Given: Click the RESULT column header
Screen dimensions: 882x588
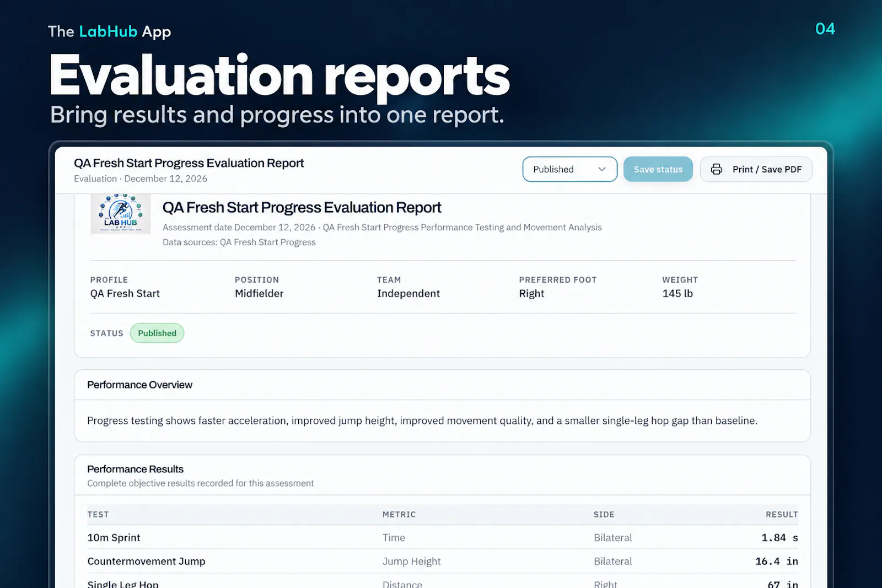Looking at the screenshot, I should (x=782, y=514).
